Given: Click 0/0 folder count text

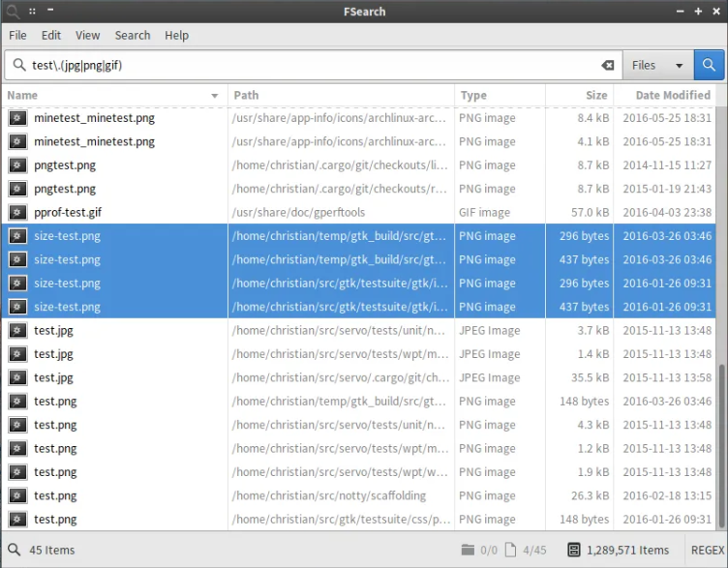Looking at the screenshot, I should 489,550.
